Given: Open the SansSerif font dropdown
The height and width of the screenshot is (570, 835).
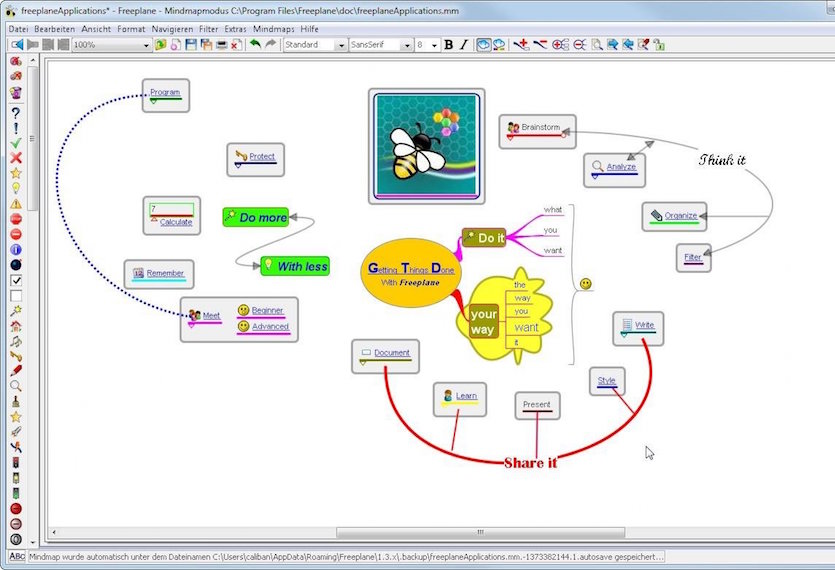Looking at the screenshot, I should tap(407, 45).
